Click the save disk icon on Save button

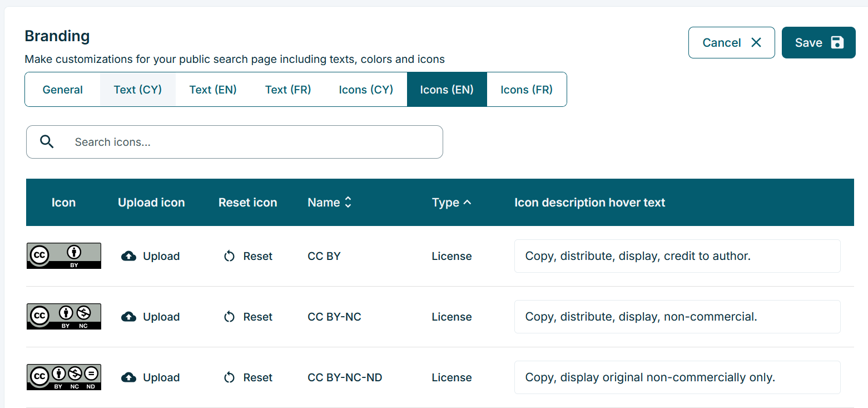tap(837, 42)
